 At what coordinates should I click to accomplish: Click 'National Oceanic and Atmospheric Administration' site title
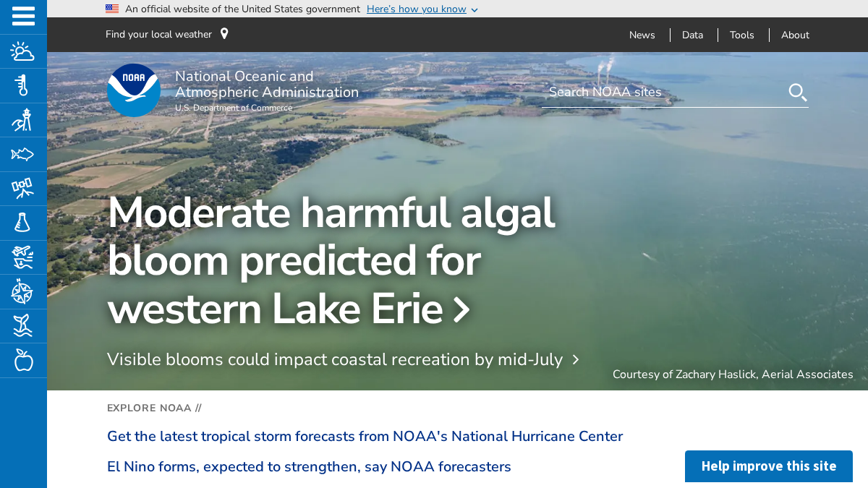267,85
